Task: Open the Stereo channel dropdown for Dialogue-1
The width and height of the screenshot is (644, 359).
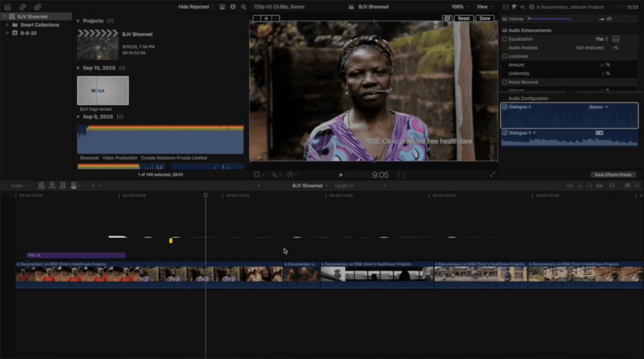Action: pyautogui.click(x=598, y=107)
